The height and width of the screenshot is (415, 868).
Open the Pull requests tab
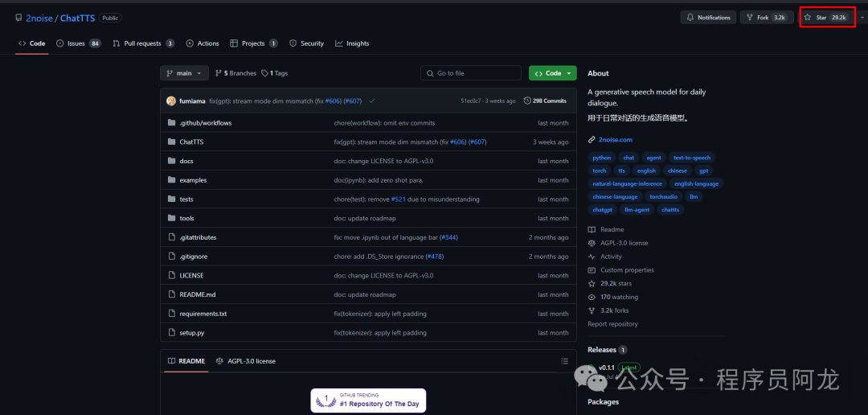(143, 43)
